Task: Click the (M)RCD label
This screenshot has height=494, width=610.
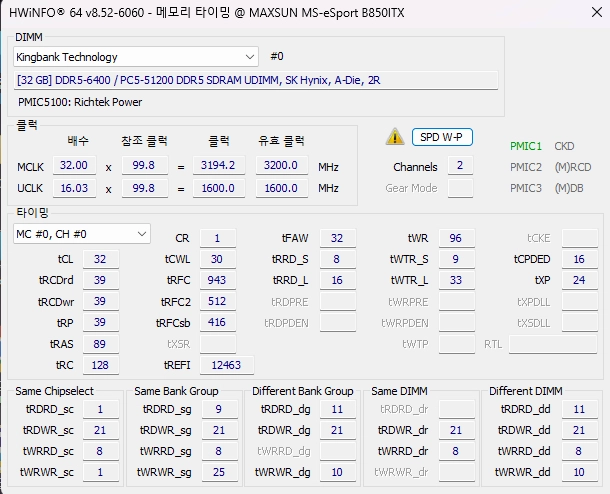Action: click(x=573, y=167)
